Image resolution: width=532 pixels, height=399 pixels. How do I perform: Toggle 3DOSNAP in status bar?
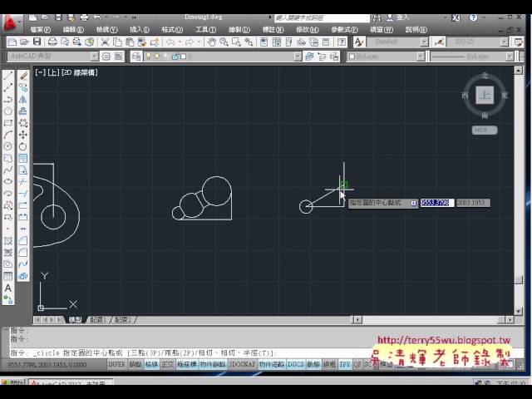(x=242, y=364)
